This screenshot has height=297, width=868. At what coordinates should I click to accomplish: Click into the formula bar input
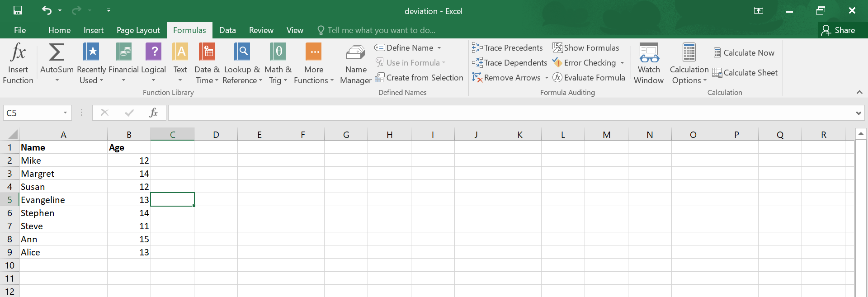pyautogui.click(x=511, y=113)
